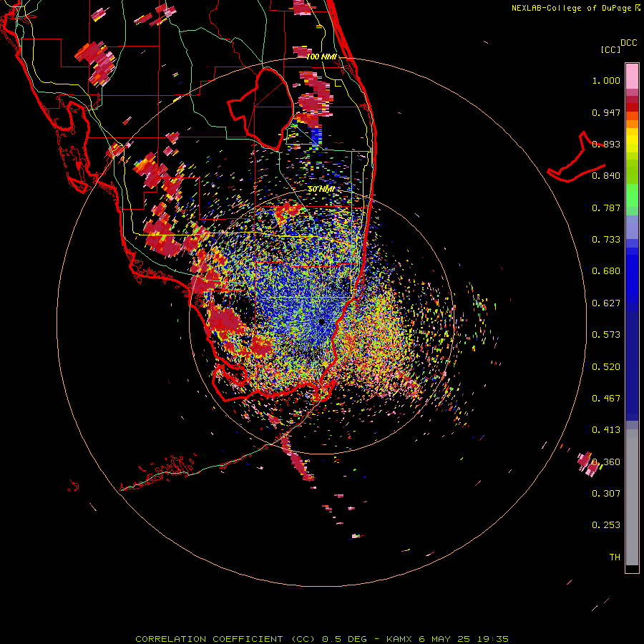Click the 0.360 scale value
This screenshot has height=644, width=644.
tap(606, 462)
